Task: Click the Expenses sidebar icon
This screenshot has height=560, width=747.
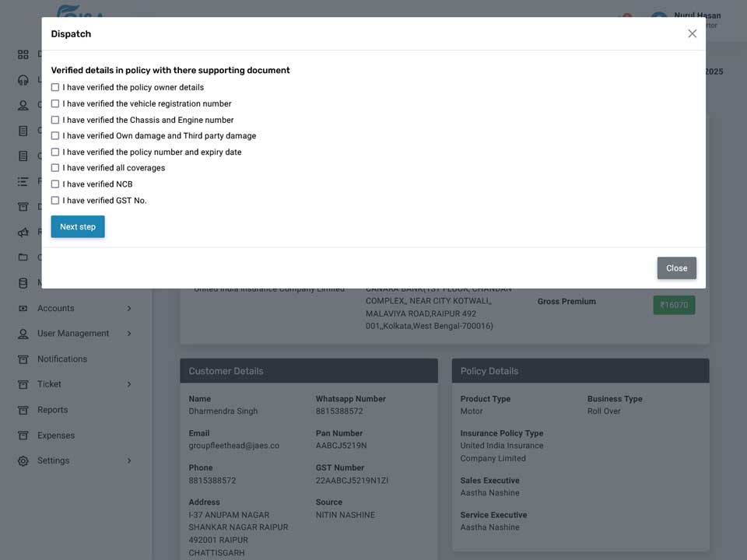Action: pyautogui.click(x=23, y=436)
